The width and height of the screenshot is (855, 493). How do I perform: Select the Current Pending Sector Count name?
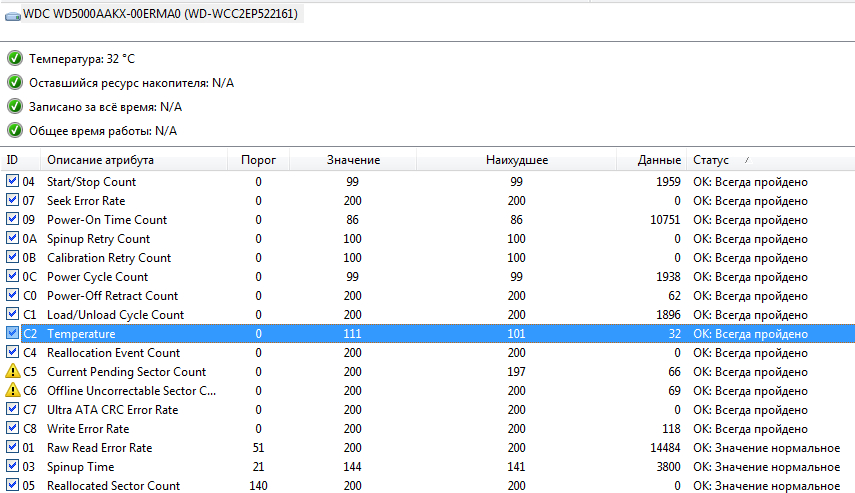(127, 372)
